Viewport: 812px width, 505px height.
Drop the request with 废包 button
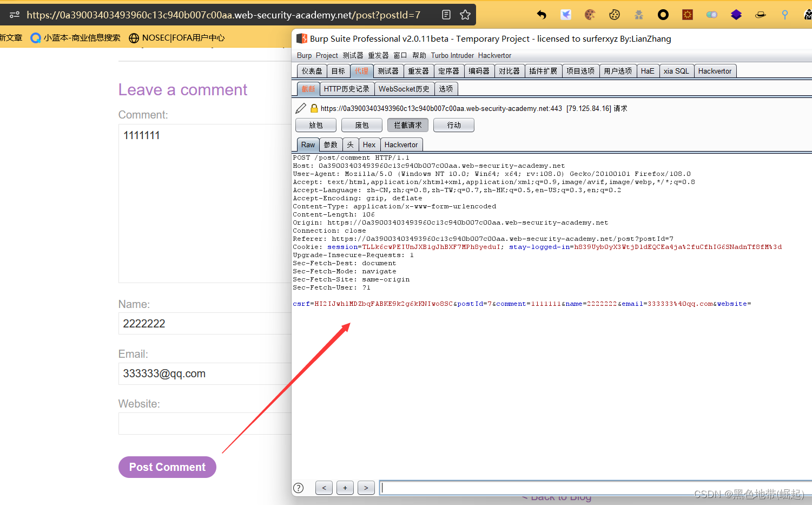click(x=362, y=125)
